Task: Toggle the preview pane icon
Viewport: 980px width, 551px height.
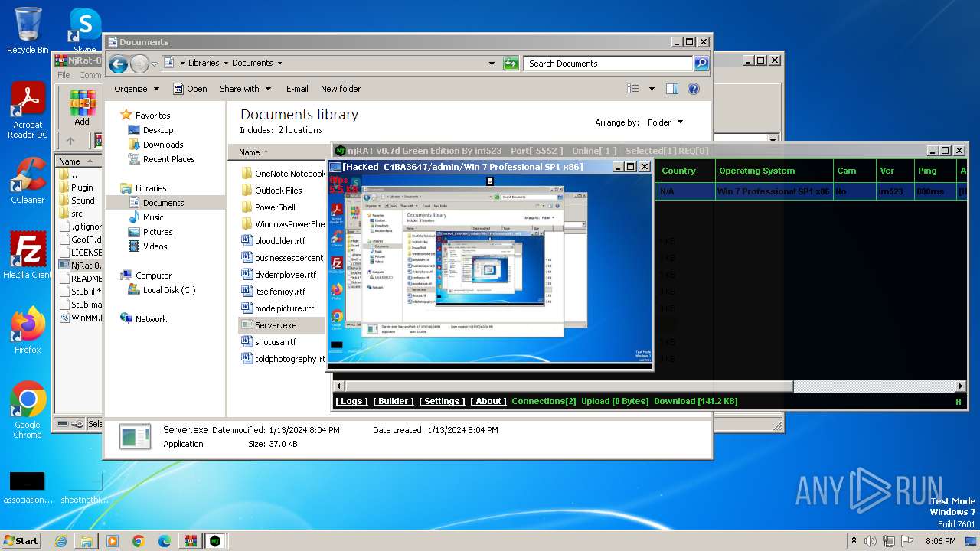Action: [671, 89]
